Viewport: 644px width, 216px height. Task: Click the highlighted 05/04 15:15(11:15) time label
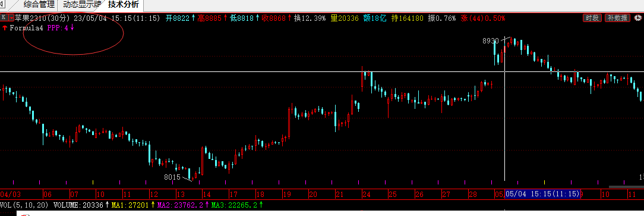542,194
